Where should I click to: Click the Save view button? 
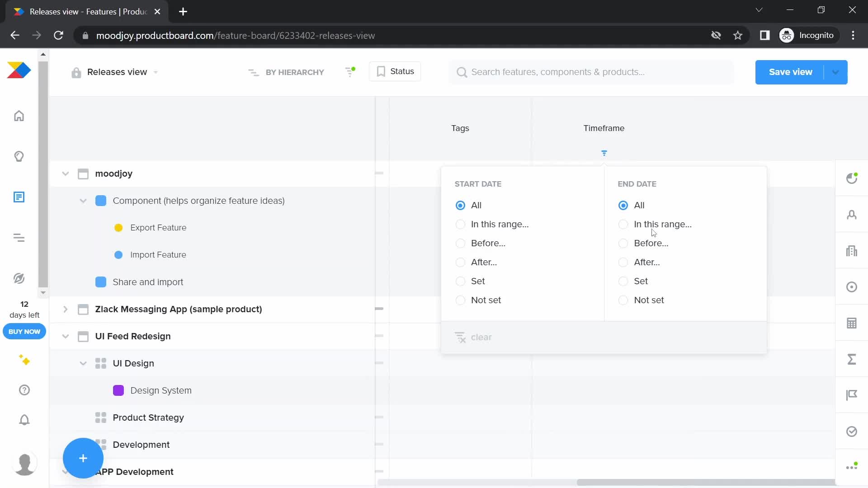pyautogui.click(x=790, y=72)
